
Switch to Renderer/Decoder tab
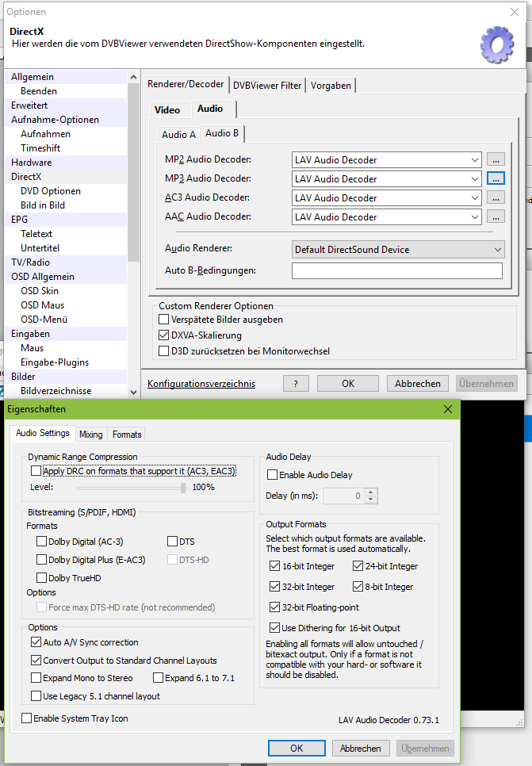coord(186,84)
